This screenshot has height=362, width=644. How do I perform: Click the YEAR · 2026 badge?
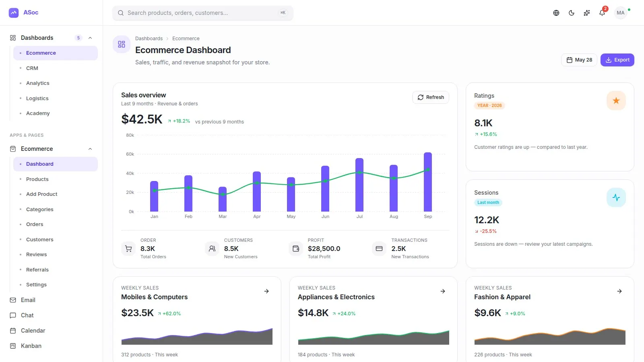coord(489,105)
